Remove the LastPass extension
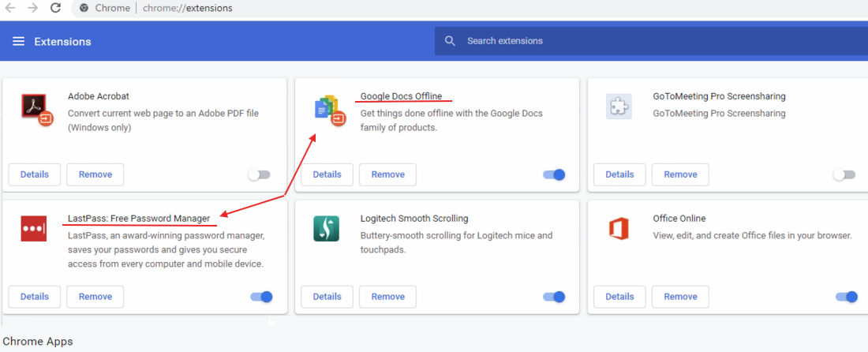The image size is (868, 352). [x=95, y=297]
